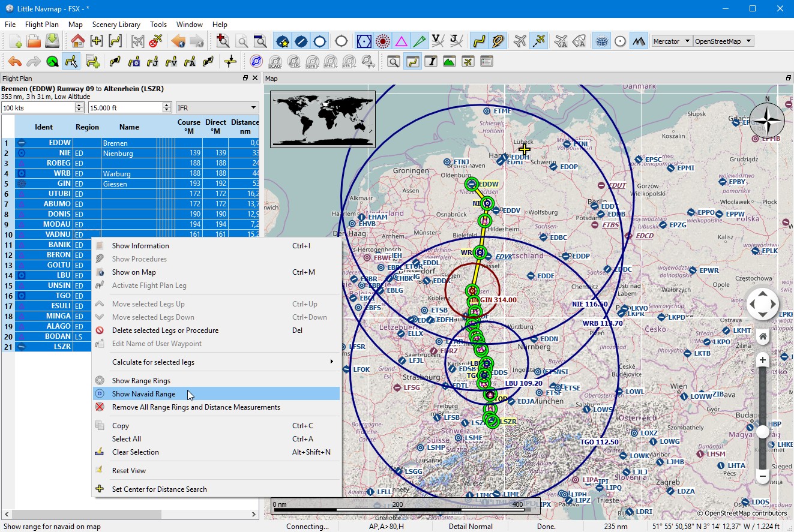Open the Search dock window icon
794x532 pixels.
393,61
